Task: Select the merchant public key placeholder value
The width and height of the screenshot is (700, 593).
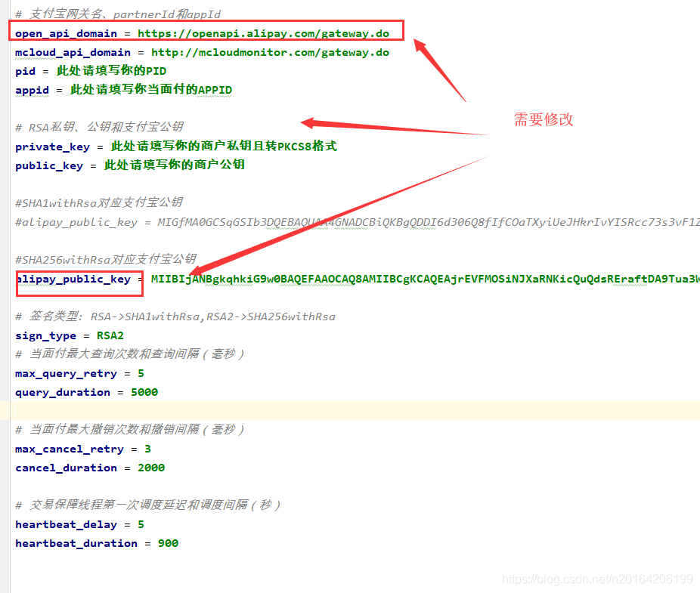Action: [x=174, y=165]
